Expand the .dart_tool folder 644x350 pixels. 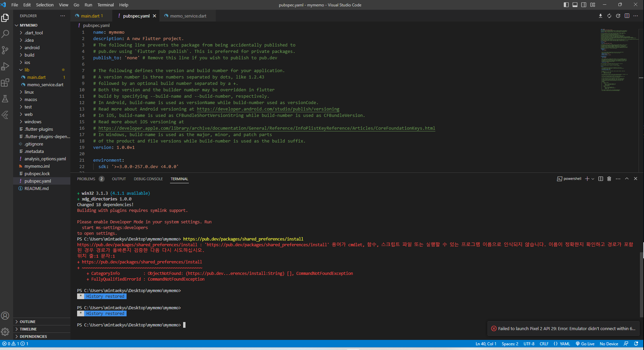click(x=42, y=33)
